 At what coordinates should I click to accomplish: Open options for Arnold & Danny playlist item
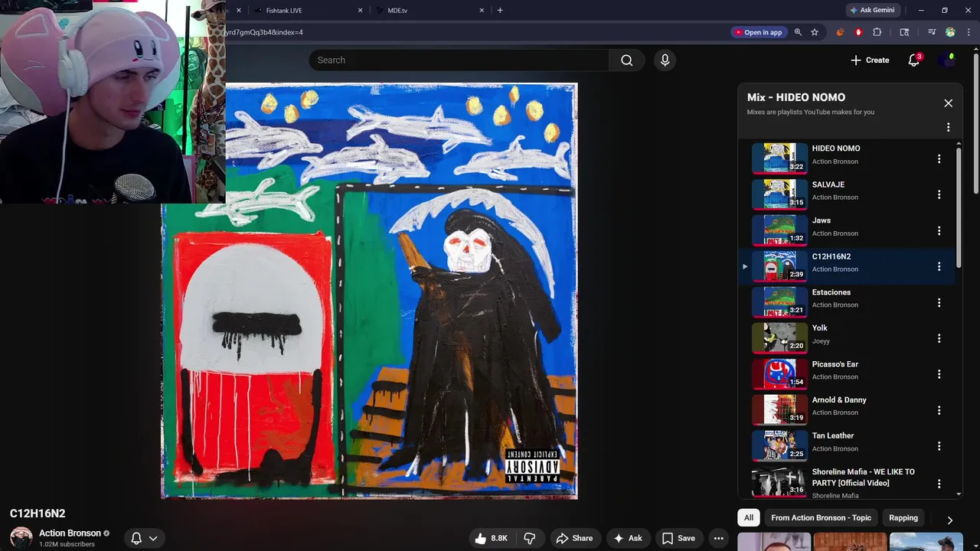[939, 410]
